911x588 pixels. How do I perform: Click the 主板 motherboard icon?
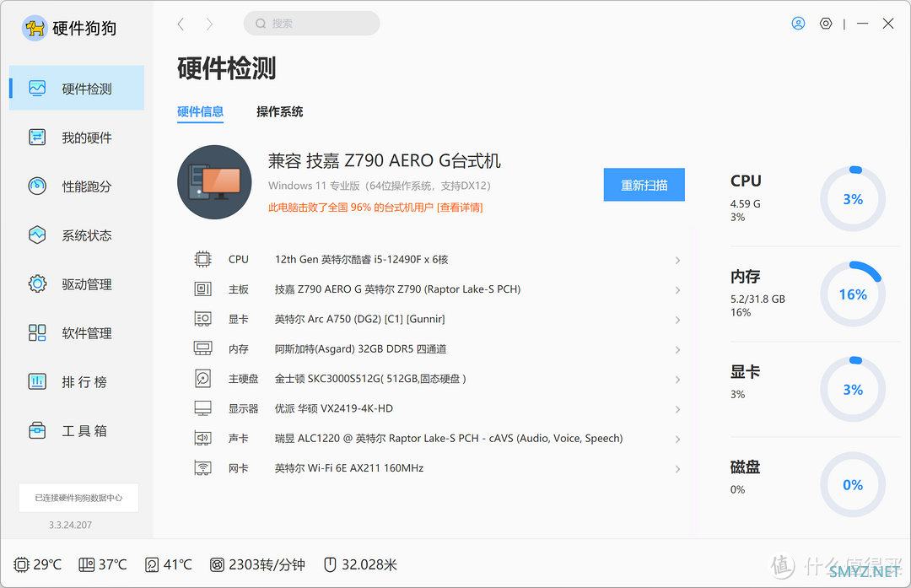(x=202, y=289)
